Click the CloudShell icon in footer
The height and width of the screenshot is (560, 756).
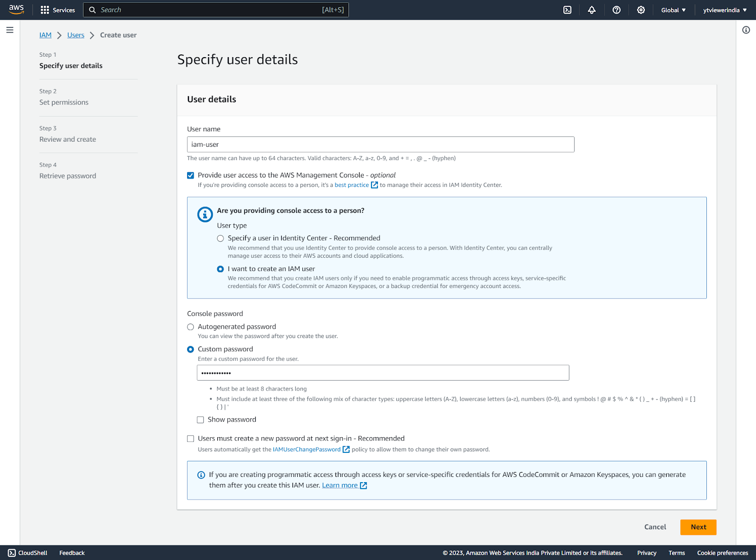pos(12,553)
